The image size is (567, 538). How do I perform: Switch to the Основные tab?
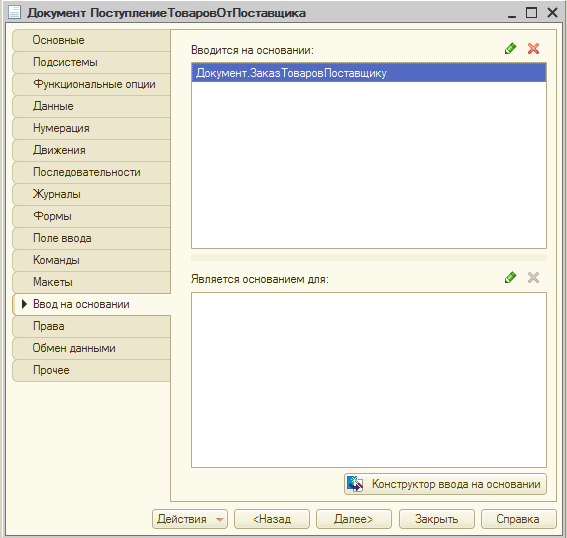pos(91,40)
